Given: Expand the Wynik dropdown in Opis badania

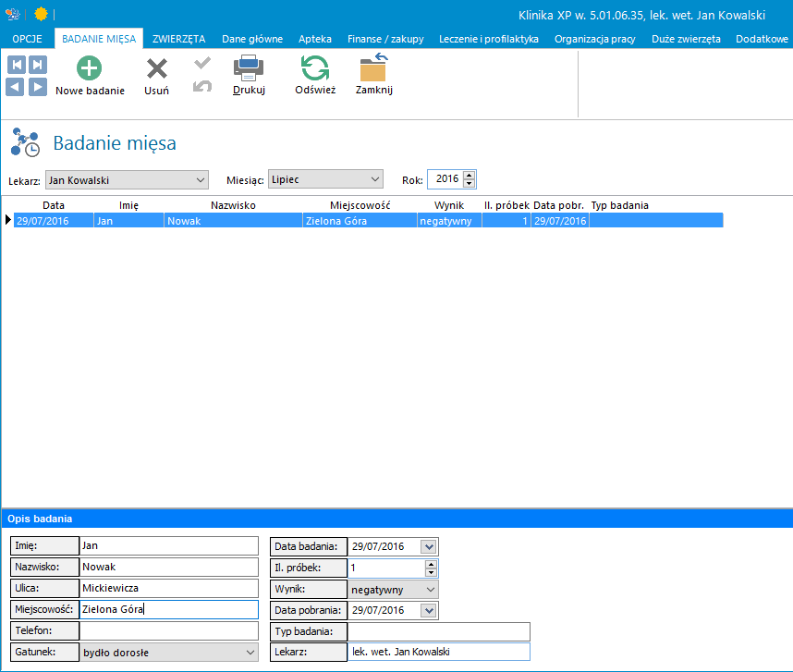Looking at the screenshot, I should 431,590.
